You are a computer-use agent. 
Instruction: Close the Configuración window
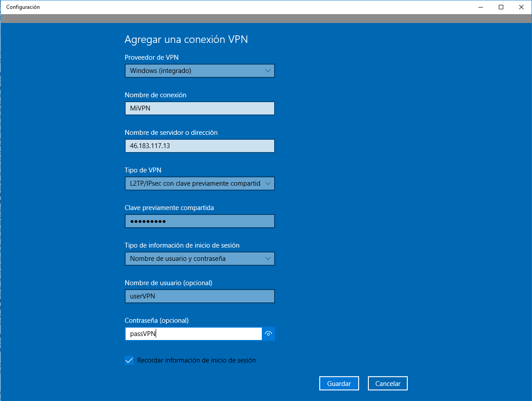(521, 7)
